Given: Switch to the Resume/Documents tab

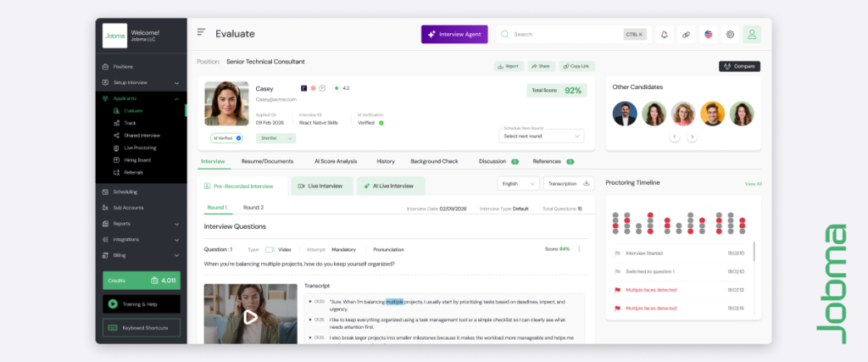Looking at the screenshot, I should pos(267,162).
